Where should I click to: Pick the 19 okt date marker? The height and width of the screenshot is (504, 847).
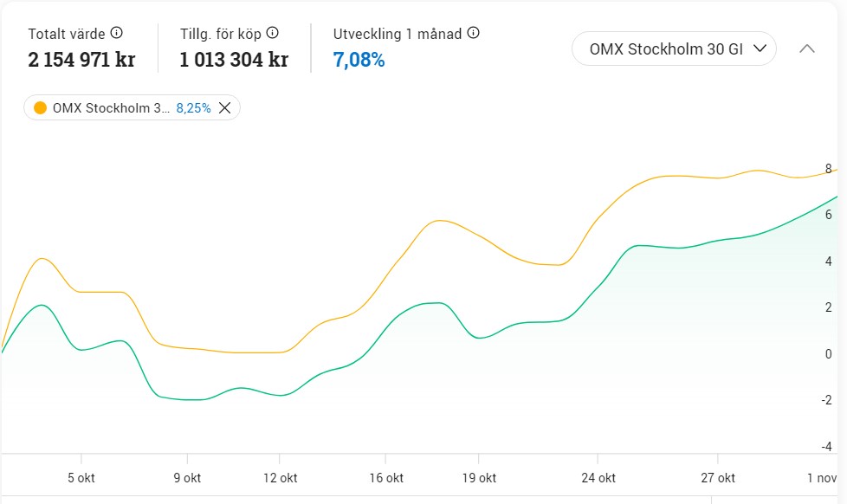tap(478, 478)
